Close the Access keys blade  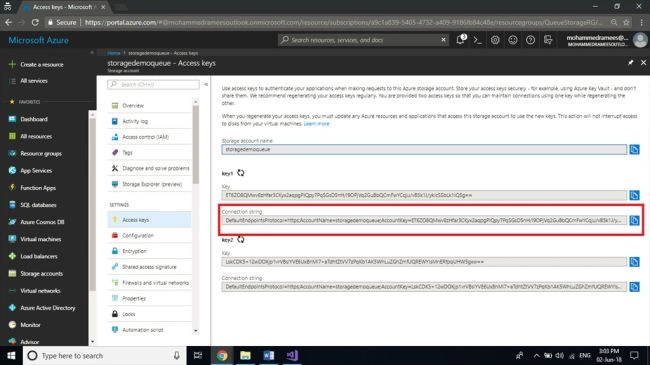[x=643, y=63]
